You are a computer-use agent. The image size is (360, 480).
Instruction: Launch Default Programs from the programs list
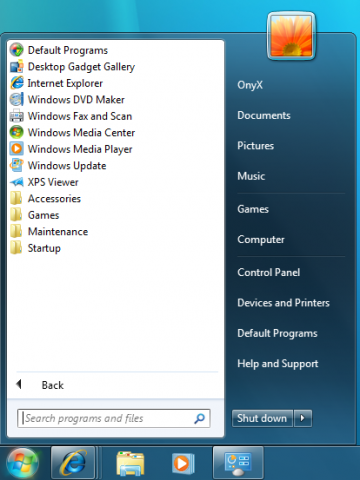tap(68, 50)
